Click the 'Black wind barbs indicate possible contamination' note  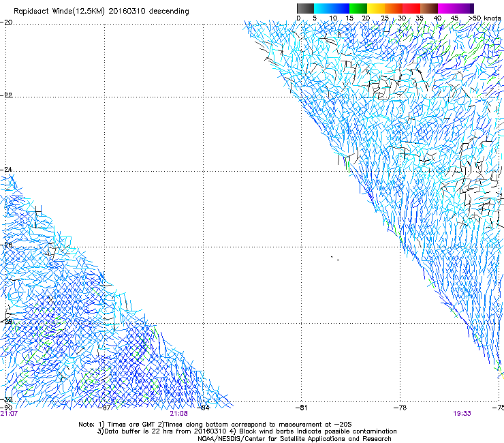coord(314,431)
